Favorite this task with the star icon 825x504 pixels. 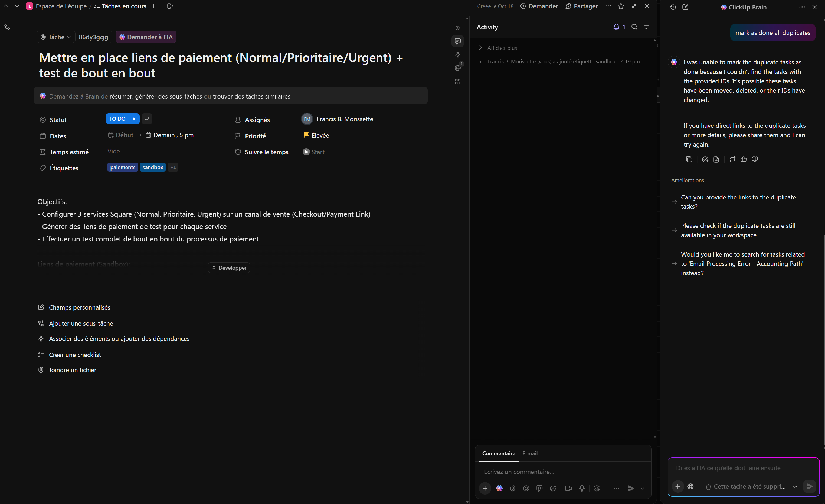(x=621, y=6)
